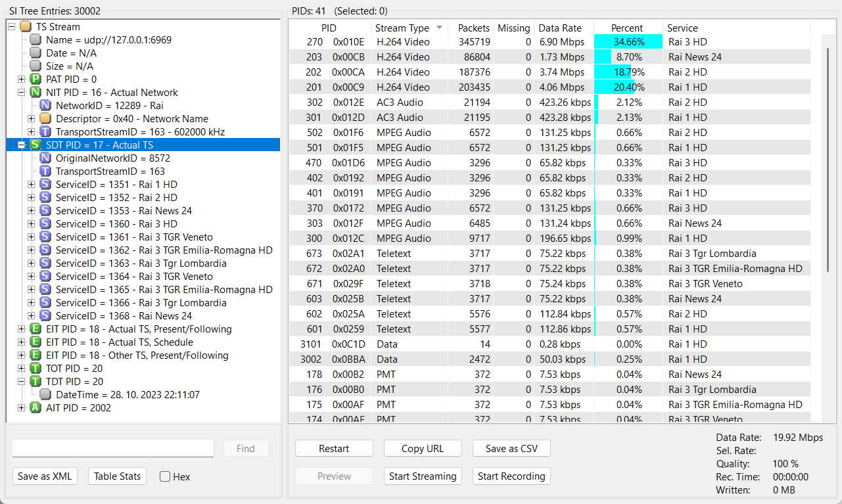Screen dimensions: 842x504
Task: Click the E icon of EIT Actual TS, Present/Following
Action: 35,329
